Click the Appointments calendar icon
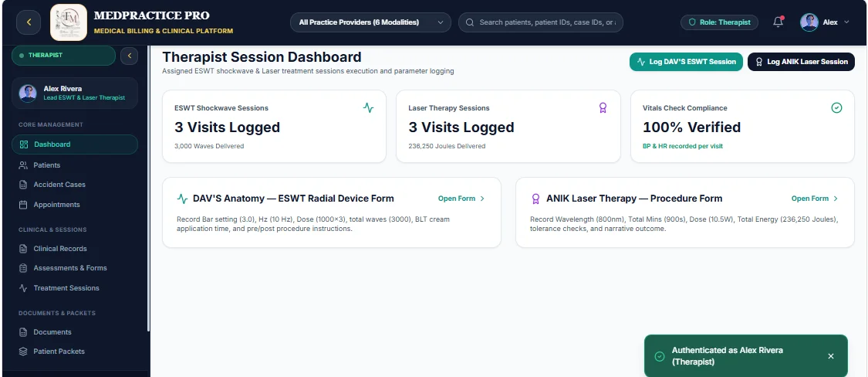The width and height of the screenshot is (868, 377). 23,205
